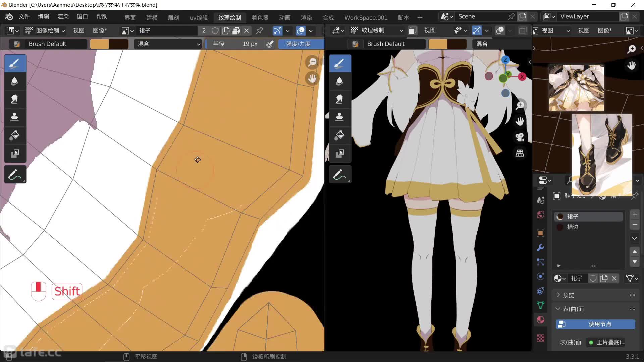The image size is (644, 362).
Task: Click the pan hand in image editor
Action: tap(313, 78)
